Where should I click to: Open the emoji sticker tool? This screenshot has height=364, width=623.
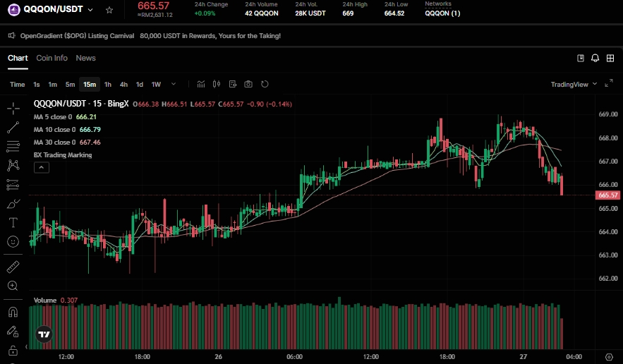pyautogui.click(x=13, y=241)
